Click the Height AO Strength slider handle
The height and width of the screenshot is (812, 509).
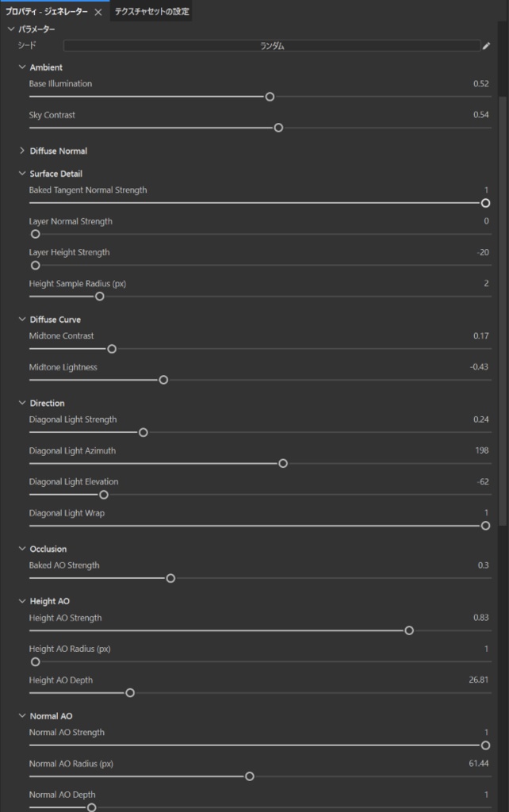coord(409,630)
